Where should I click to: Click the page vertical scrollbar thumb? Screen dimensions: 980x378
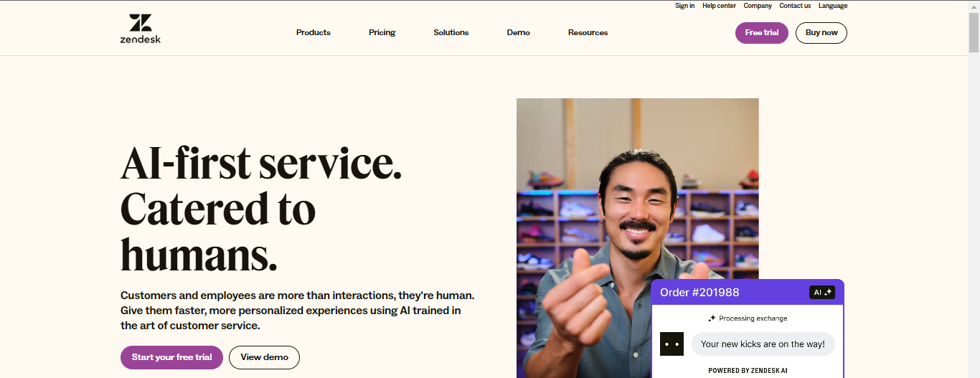coord(974,31)
